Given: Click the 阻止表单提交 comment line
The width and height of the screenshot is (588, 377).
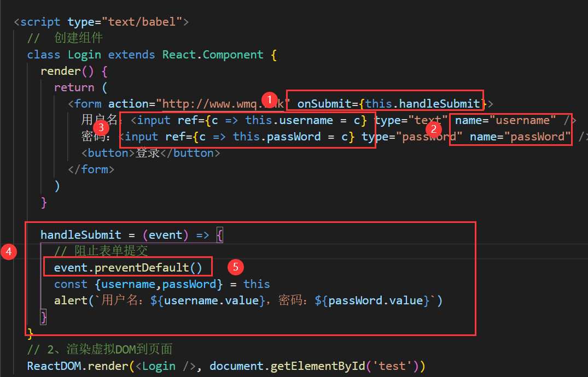Looking at the screenshot, I should coord(101,251).
